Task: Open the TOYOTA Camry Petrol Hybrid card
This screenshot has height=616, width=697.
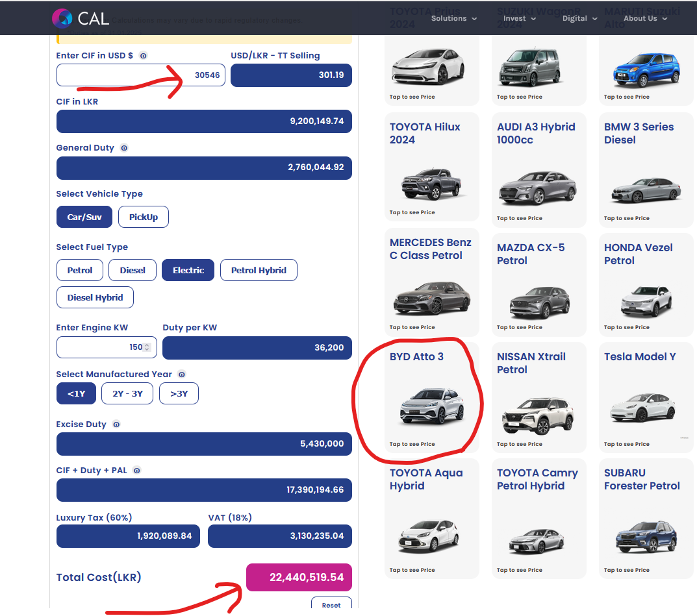Action: click(539, 519)
